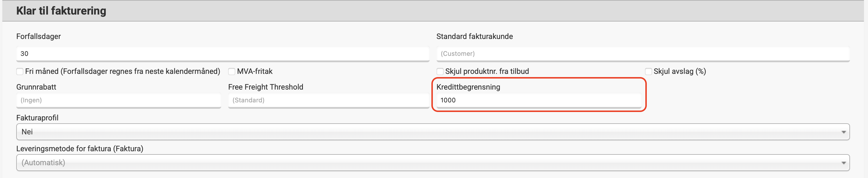Click the Forfallsdager input showing 30
The width and height of the screenshot is (868, 178).
(222, 54)
